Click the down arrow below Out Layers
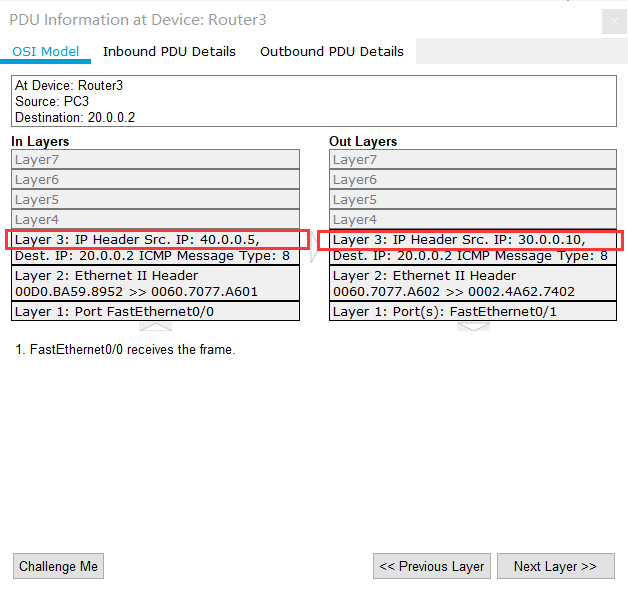Image resolution: width=628 pixels, height=608 pixels. pyautogui.click(x=473, y=326)
